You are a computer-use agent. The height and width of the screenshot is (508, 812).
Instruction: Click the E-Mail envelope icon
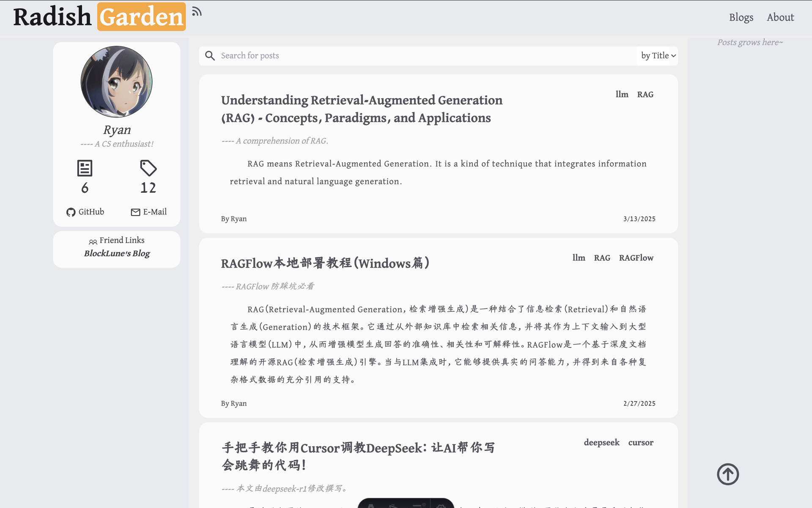point(135,212)
